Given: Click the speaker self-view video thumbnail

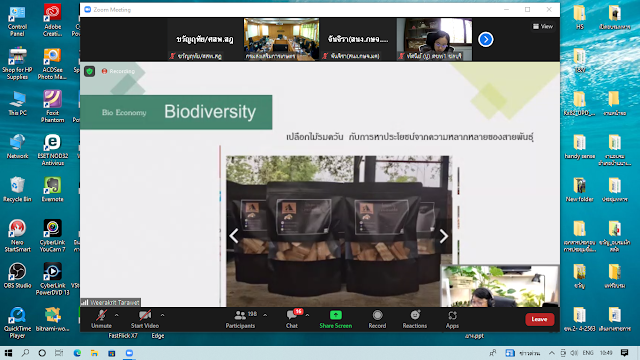Looking at the screenshot, I should pyautogui.click(x=500, y=286).
